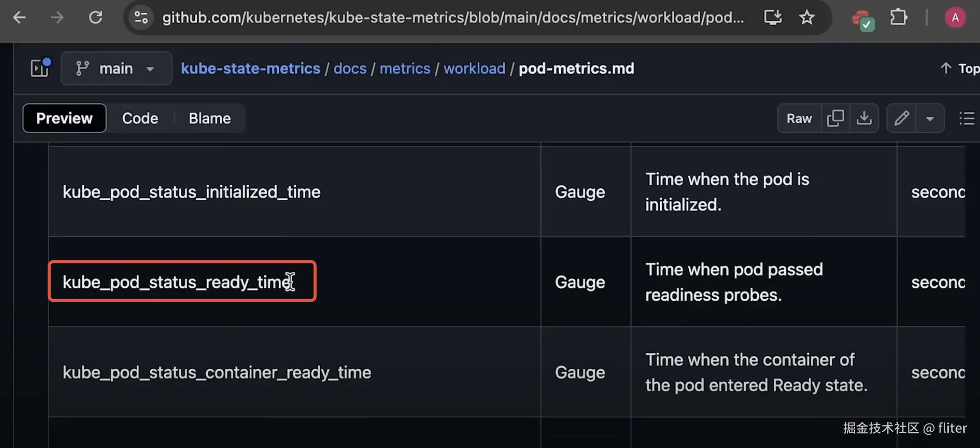Open the profile avatar menu
980x448 pixels.
pos(955,17)
